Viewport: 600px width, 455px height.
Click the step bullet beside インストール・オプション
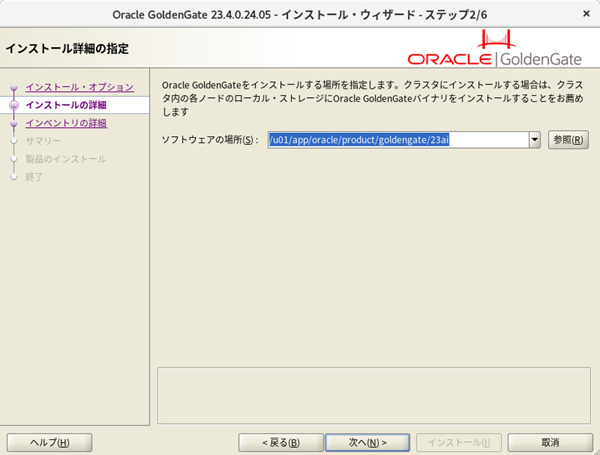14,88
